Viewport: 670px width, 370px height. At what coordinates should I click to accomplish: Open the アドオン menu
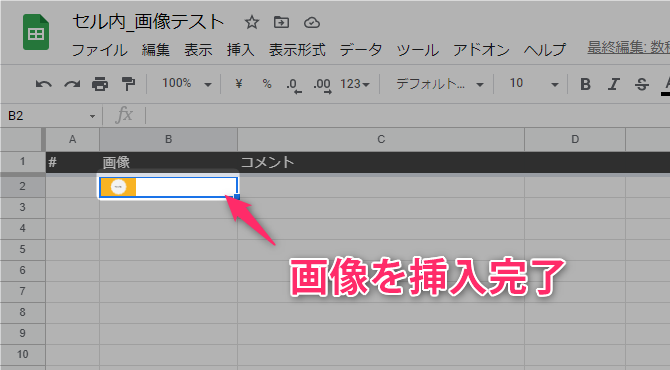pos(481,50)
